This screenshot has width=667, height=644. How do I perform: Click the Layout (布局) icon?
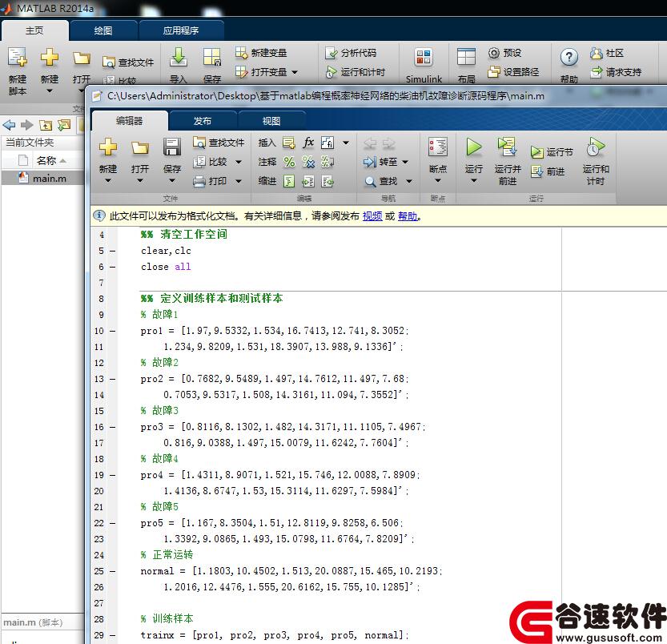(x=466, y=58)
